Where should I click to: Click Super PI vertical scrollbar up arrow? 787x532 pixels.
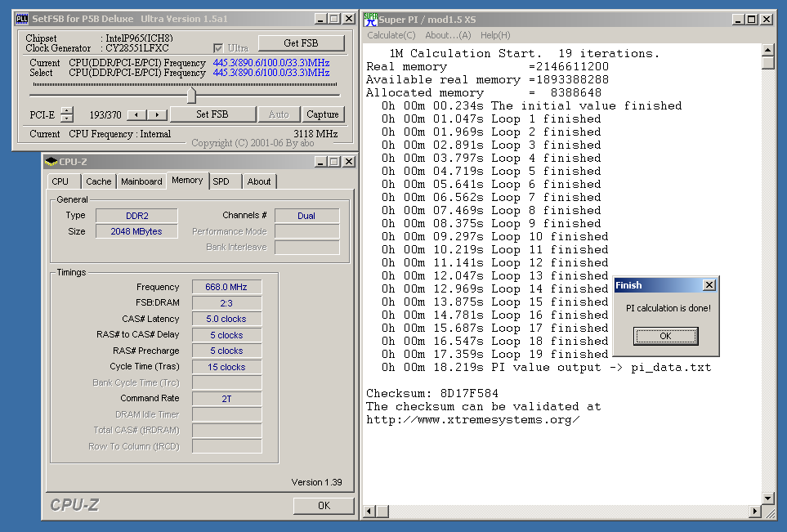tap(767, 50)
